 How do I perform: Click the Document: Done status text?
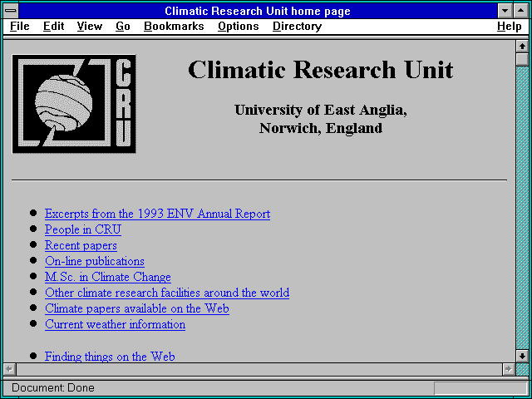[53, 388]
